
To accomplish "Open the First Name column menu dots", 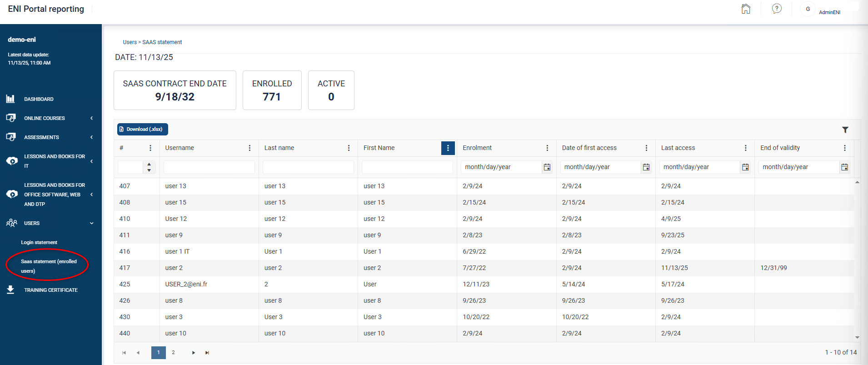I will 448,148.
